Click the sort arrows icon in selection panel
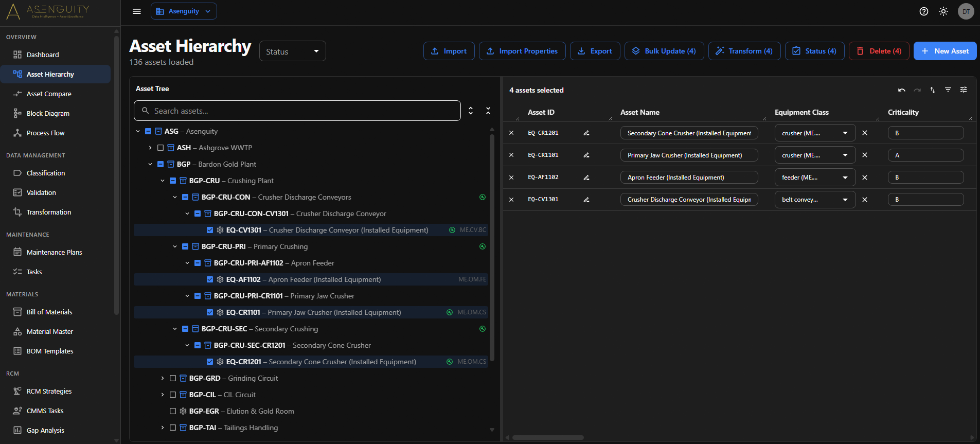The height and width of the screenshot is (444, 980). [x=933, y=90]
